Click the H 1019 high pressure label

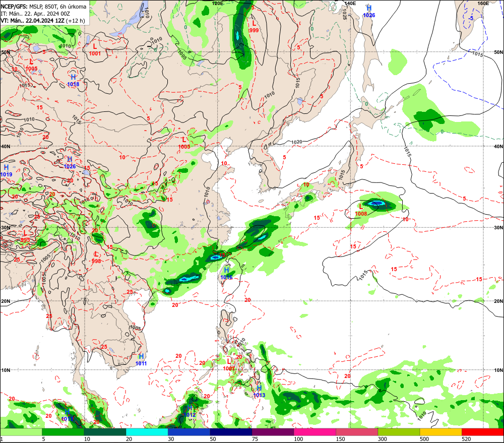(x=6, y=171)
